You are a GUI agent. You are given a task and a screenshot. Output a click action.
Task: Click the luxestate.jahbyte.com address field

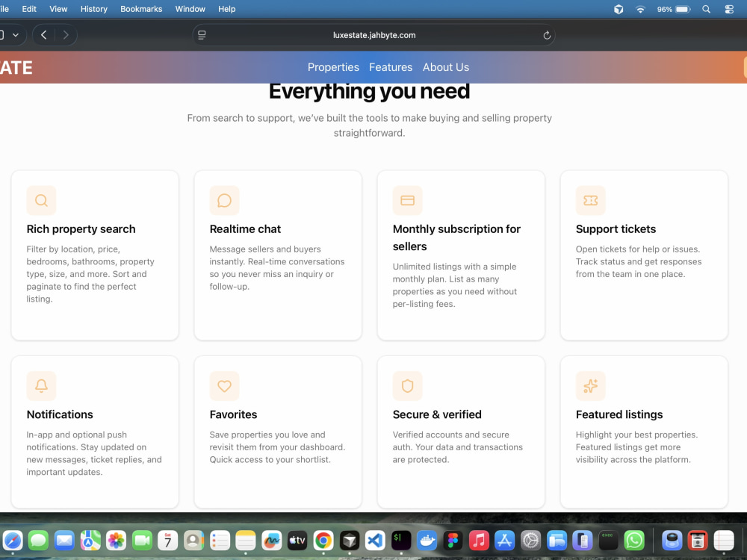374,35
